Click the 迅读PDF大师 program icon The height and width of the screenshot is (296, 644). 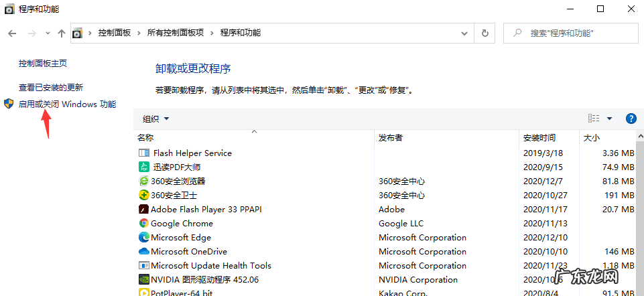pos(144,167)
